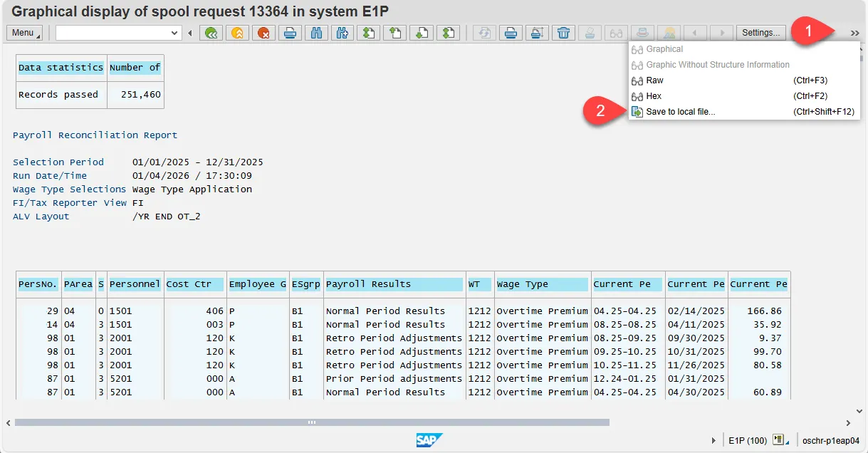Click the 99.70 amount cell
Screen dimensions: 868x453
[x=768, y=352]
